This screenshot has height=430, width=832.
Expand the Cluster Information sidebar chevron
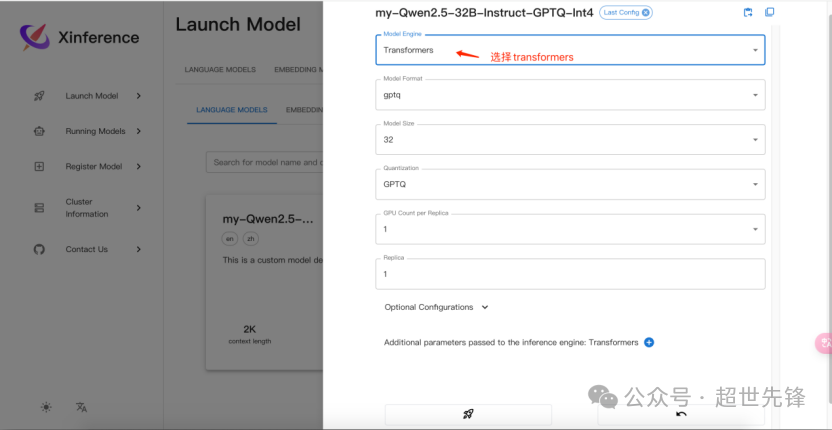[138, 208]
